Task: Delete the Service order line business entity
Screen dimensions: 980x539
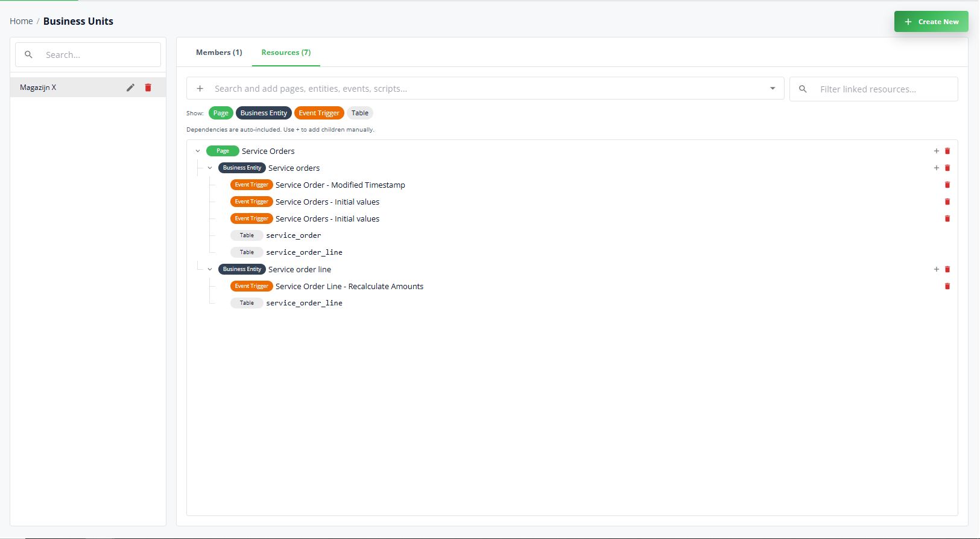Action: coord(947,269)
